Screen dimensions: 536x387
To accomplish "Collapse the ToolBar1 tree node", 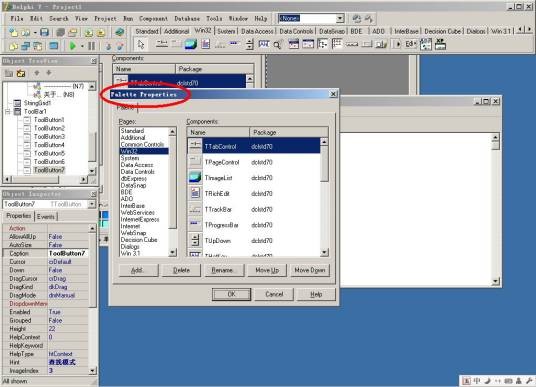I will pyautogui.click(x=8, y=111).
